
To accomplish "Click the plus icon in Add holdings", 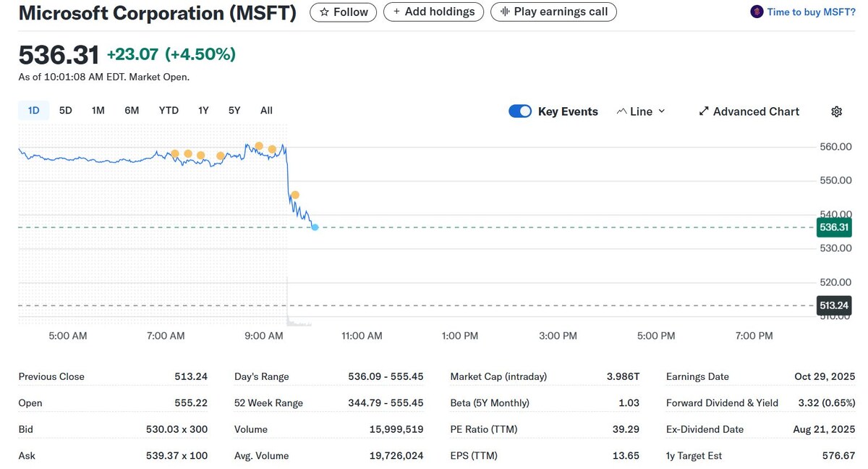I will point(395,12).
